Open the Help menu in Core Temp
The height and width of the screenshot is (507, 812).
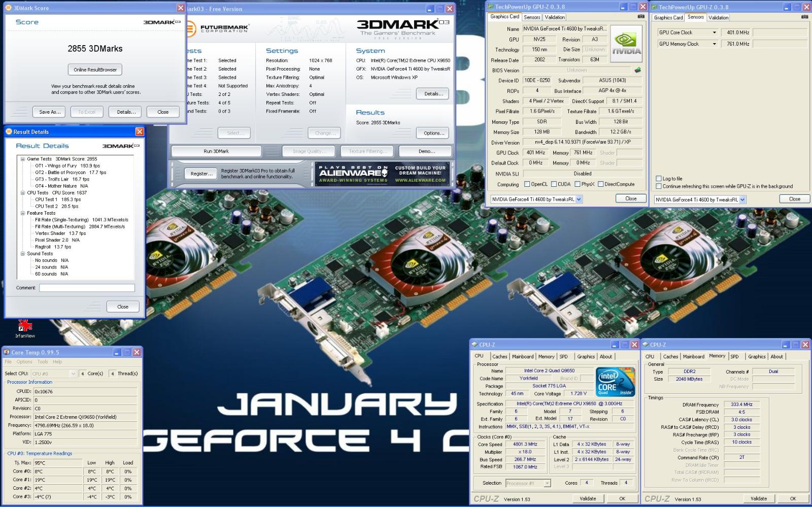pyautogui.click(x=57, y=362)
